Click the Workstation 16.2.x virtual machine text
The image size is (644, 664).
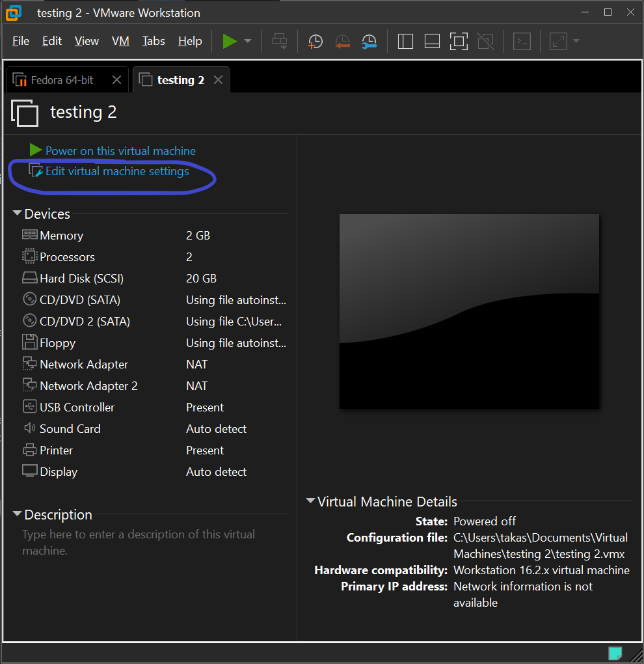pyautogui.click(x=542, y=570)
